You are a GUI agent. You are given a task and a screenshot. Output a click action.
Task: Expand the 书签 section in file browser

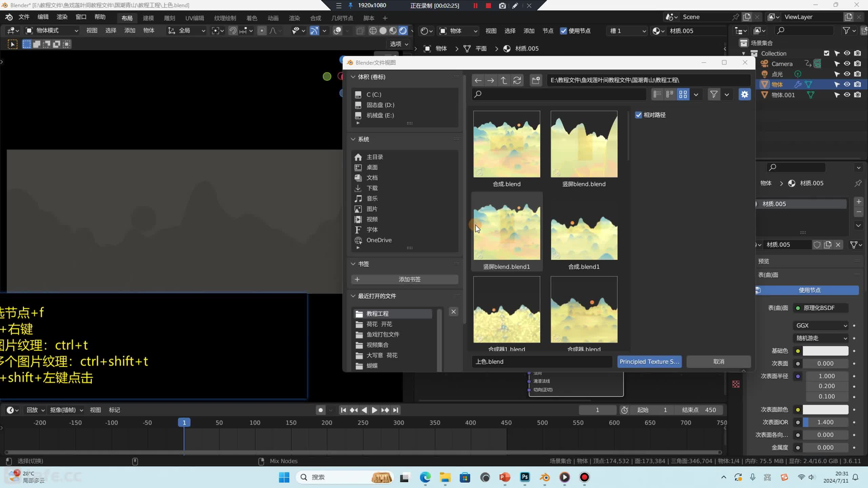352,263
